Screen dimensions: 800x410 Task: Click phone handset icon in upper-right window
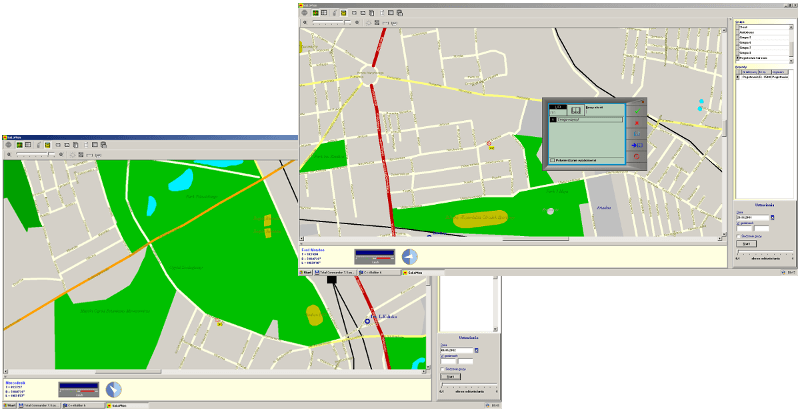click(x=335, y=13)
